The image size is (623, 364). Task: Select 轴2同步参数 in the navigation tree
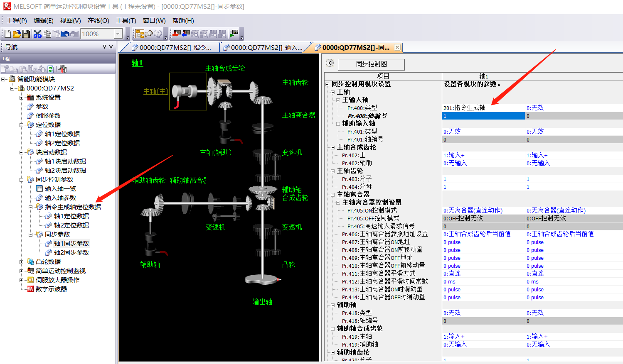tap(71, 253)
